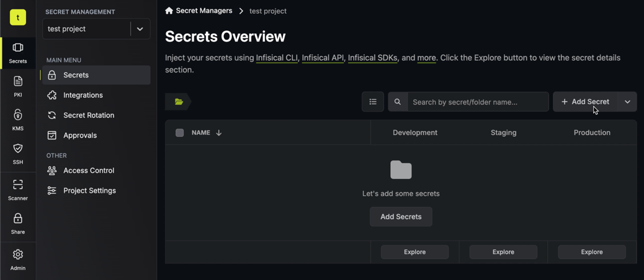Toggle NAME column sort arrow

(x=218, y=133)
